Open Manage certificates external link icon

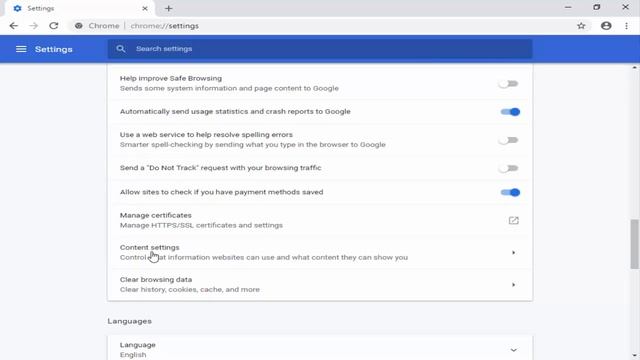pos(513,220)
